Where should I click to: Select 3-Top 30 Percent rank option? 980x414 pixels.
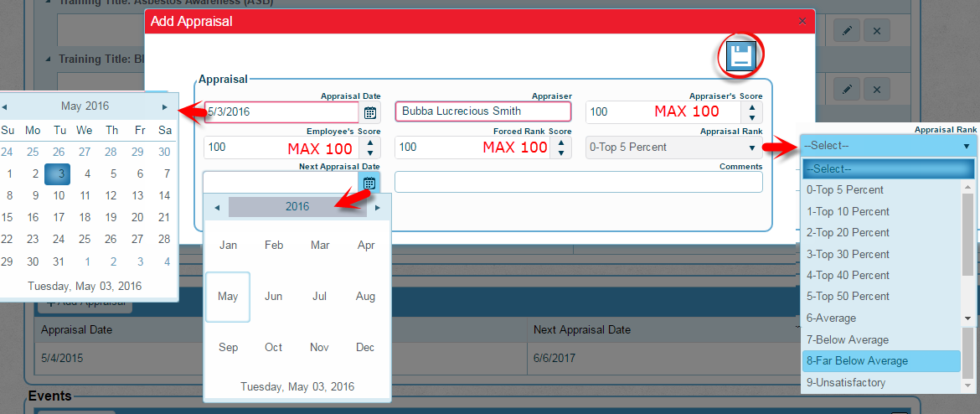point(848,254)
